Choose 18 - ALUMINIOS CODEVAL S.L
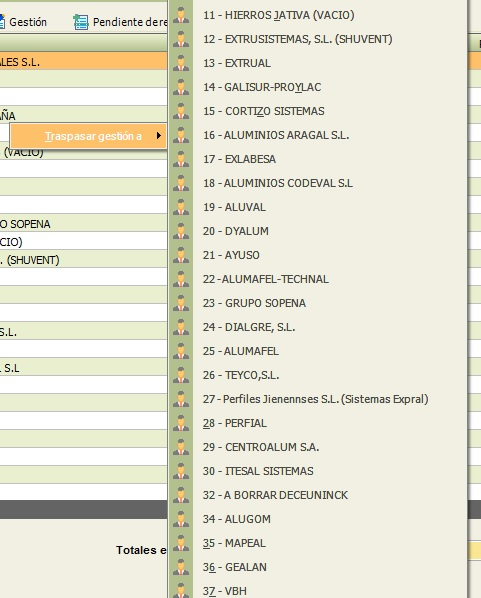This screenshot has height=598, width=481. tap(278, 183)
